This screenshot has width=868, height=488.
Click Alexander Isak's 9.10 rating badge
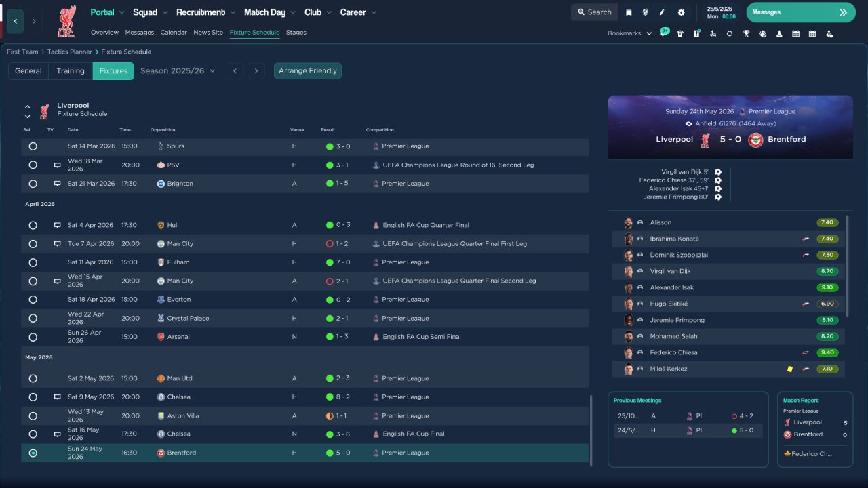tap(827, 287)
